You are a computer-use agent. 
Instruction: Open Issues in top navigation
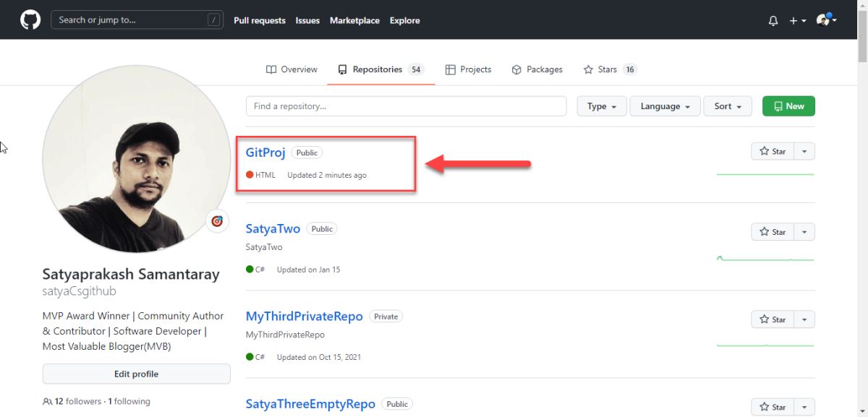307,21
